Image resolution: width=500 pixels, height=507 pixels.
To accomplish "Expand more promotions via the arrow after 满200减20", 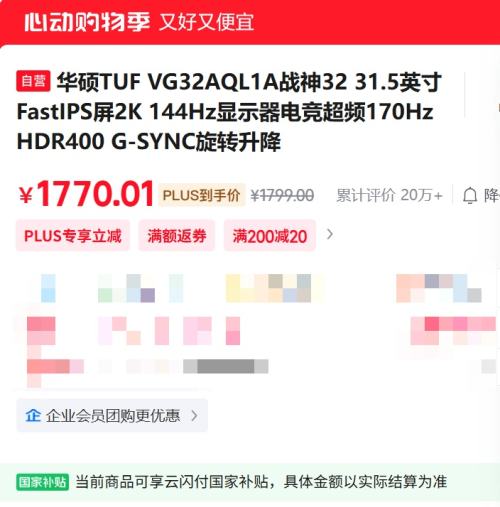I will (x=330, y=234).
